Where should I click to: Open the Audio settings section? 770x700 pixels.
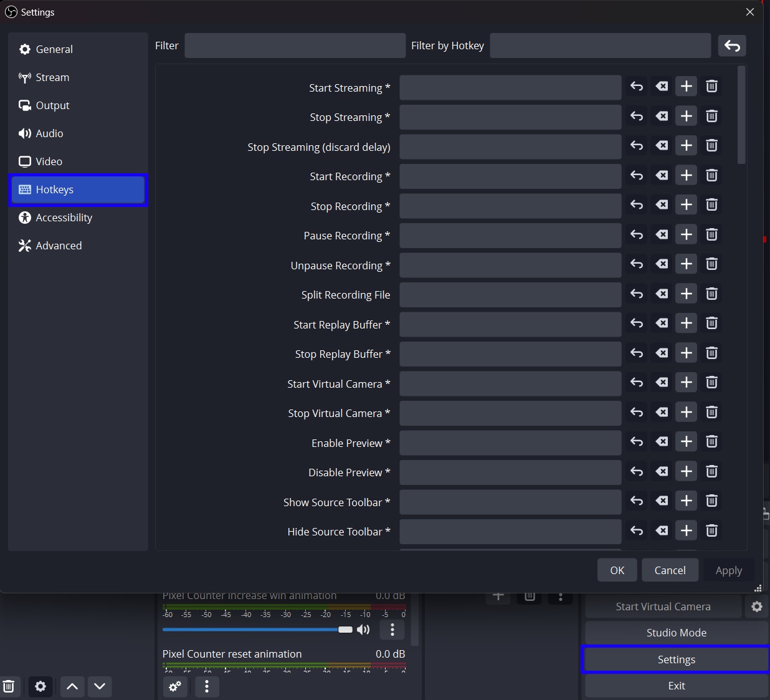point(49,133)
